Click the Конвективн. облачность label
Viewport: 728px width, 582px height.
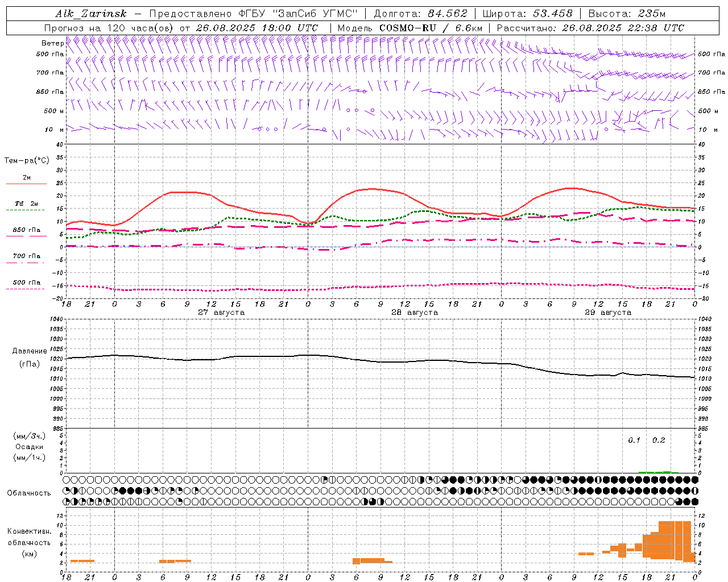pyautogui.click(x=30, y=537)
